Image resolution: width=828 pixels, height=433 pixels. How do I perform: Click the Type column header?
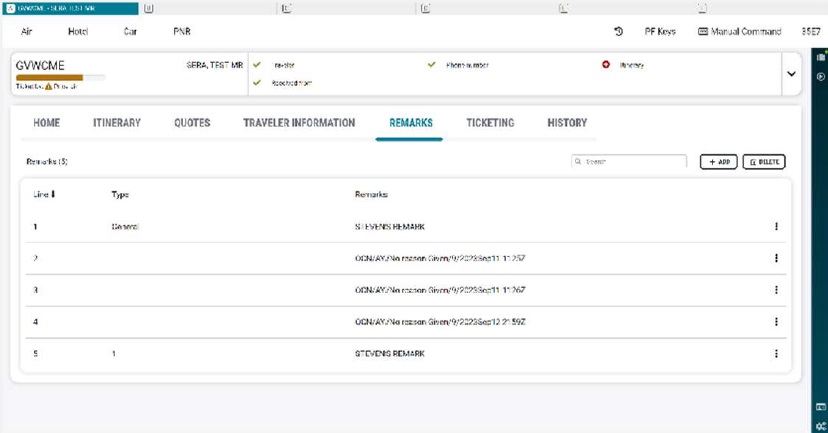pos(120,194)
